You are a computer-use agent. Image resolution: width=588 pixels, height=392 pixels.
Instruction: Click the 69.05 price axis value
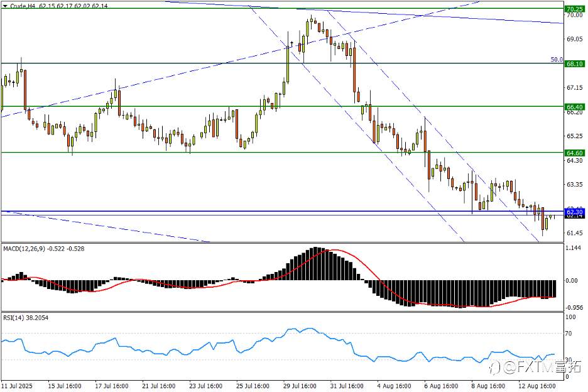tap(575, 39)
